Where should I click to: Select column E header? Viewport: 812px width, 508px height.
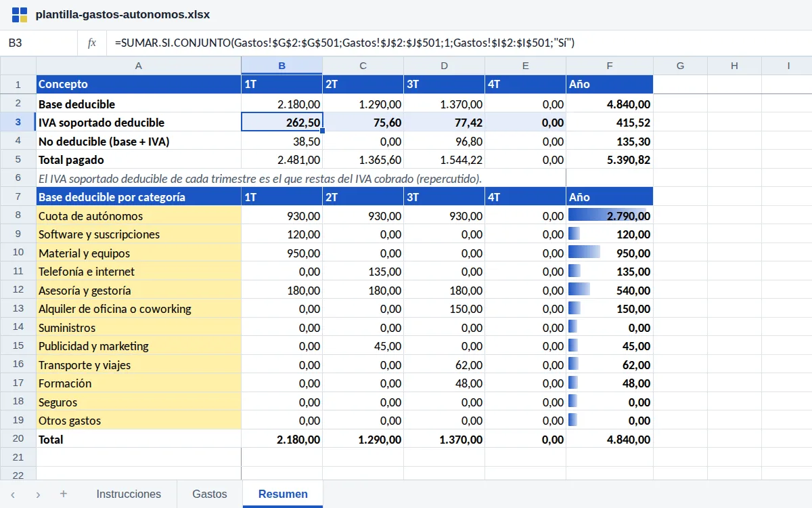pos(525,66)
